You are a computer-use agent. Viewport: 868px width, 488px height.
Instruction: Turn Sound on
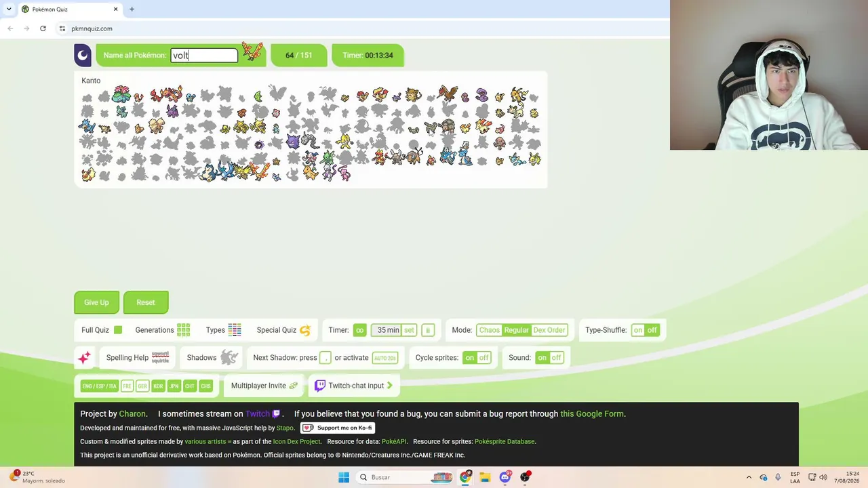[542, 358]
